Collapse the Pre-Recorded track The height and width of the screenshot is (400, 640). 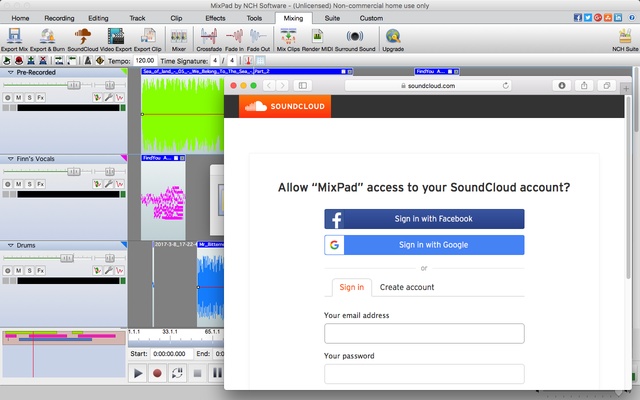click(11, 72)
